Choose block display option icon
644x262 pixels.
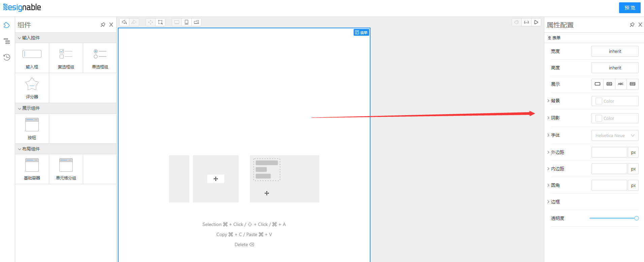[598, 84]
